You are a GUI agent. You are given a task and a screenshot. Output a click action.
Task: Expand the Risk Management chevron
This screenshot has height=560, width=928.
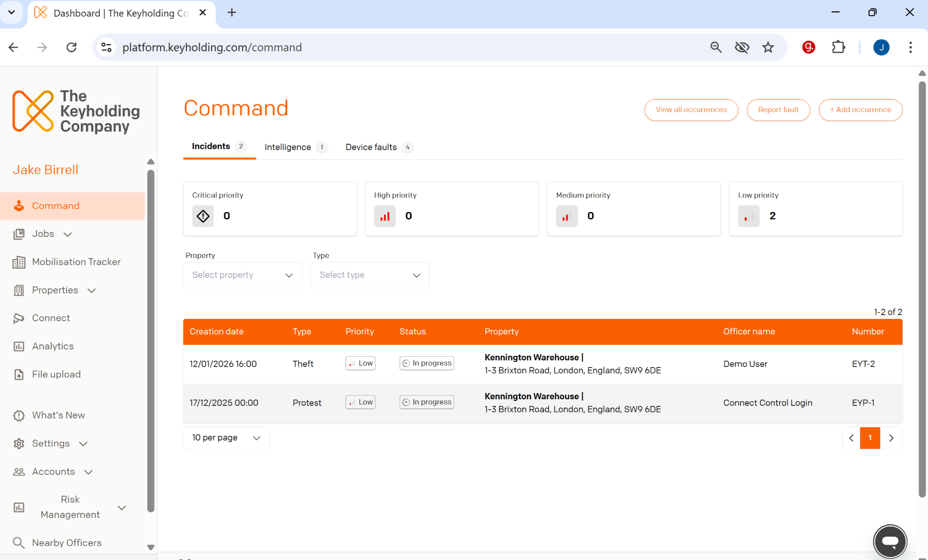coord(122,508)
